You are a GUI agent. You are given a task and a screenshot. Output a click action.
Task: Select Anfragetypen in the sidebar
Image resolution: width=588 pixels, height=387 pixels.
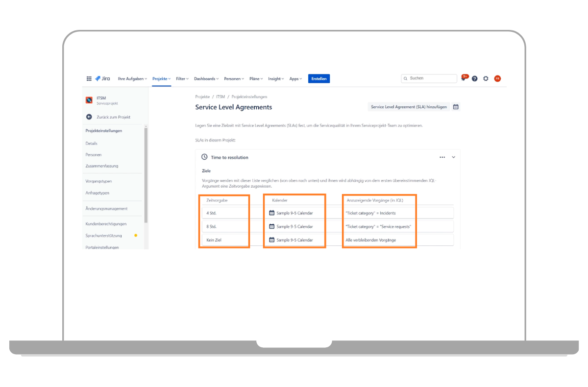(x=97, y=193)
